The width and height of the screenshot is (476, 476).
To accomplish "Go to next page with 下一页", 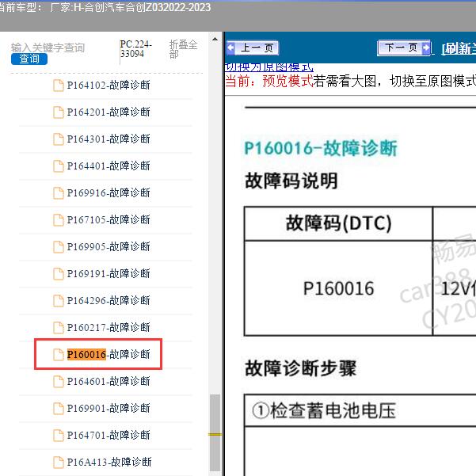I will pos(404,48).
